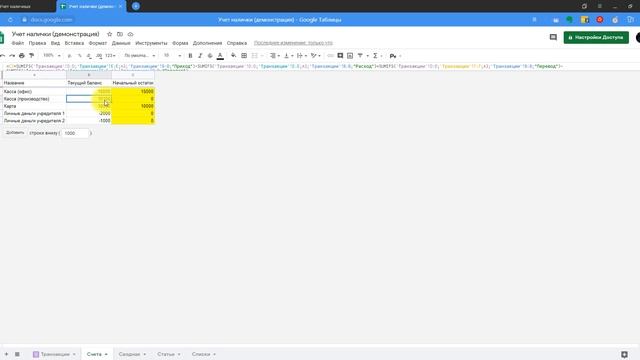Open comment history icon
Screen dimensions: 640x360
click(x=553, y=37)
